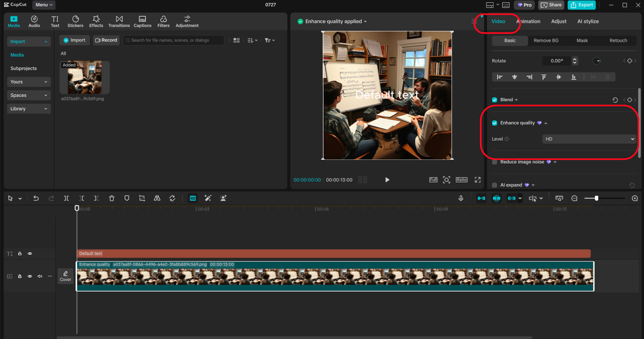Open the Stickers panel

pyautogui.click(x=75, y=21)
